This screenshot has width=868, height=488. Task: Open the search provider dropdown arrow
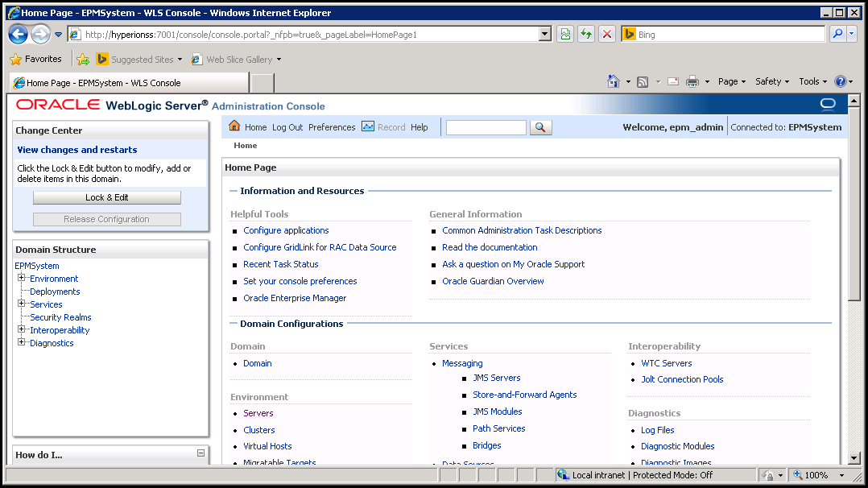[852, 35]
